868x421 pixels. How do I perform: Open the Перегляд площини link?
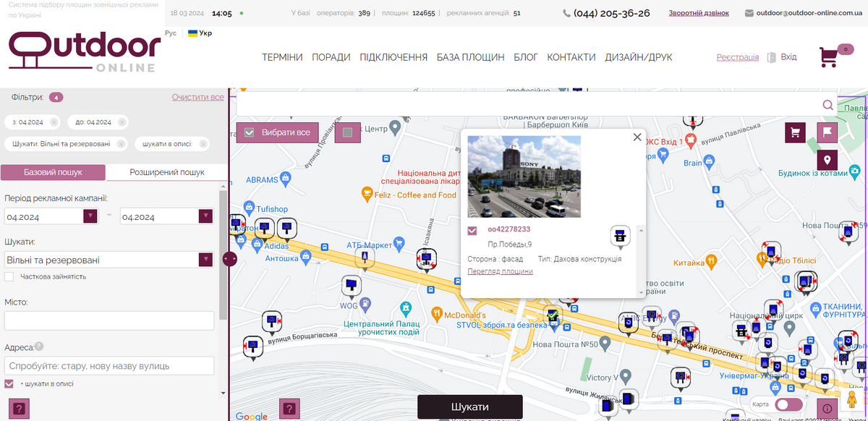[500, 271]
